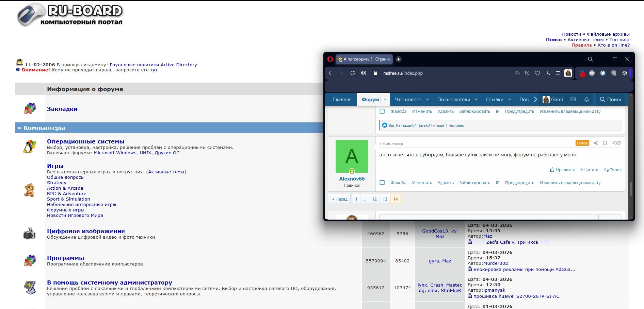Open ad blocker shield icon in address bar
This screenshot has height=309, width=644.
pyautogui.click(x=527, y=73)
